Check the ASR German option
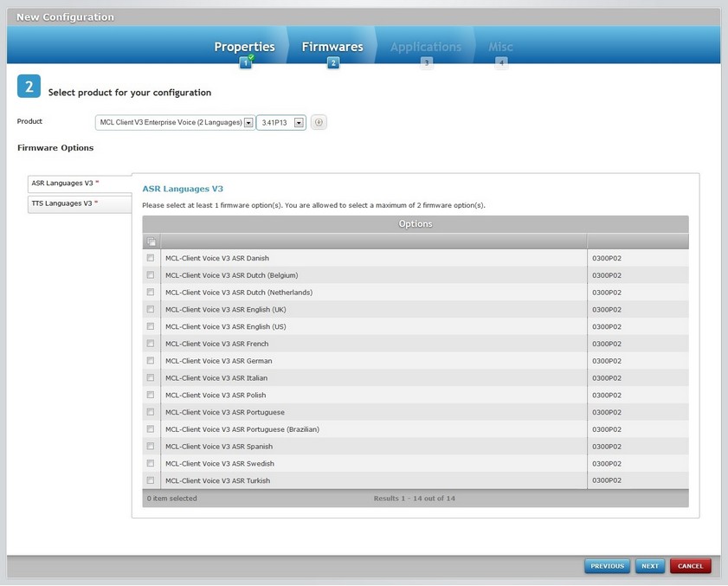Viewport: 728px width, 586px height. pos(151,360)
